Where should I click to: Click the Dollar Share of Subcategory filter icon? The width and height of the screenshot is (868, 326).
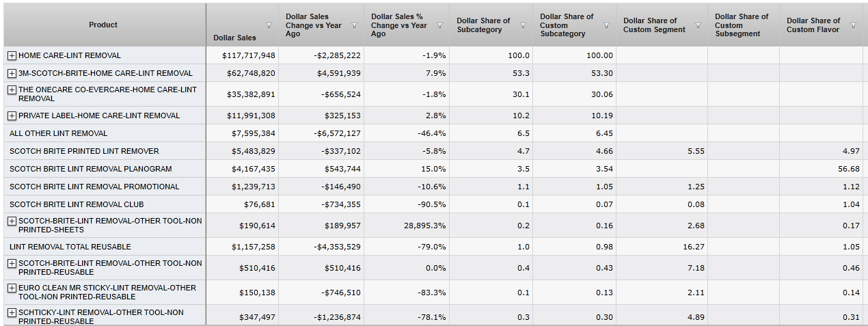(523, 25)
